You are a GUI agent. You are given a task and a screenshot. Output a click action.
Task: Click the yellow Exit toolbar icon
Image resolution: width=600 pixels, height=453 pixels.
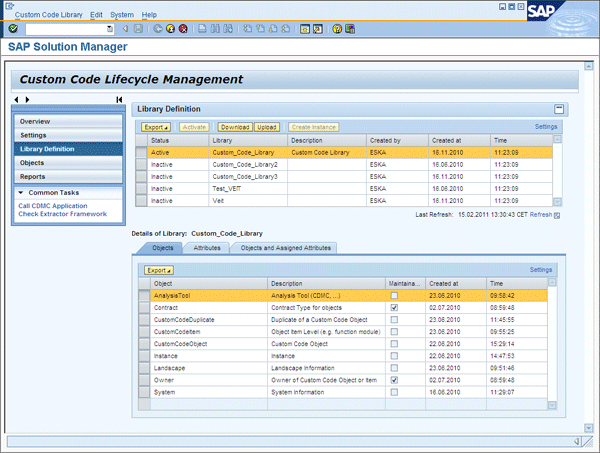pyautogui.click(x=170, y=29)
